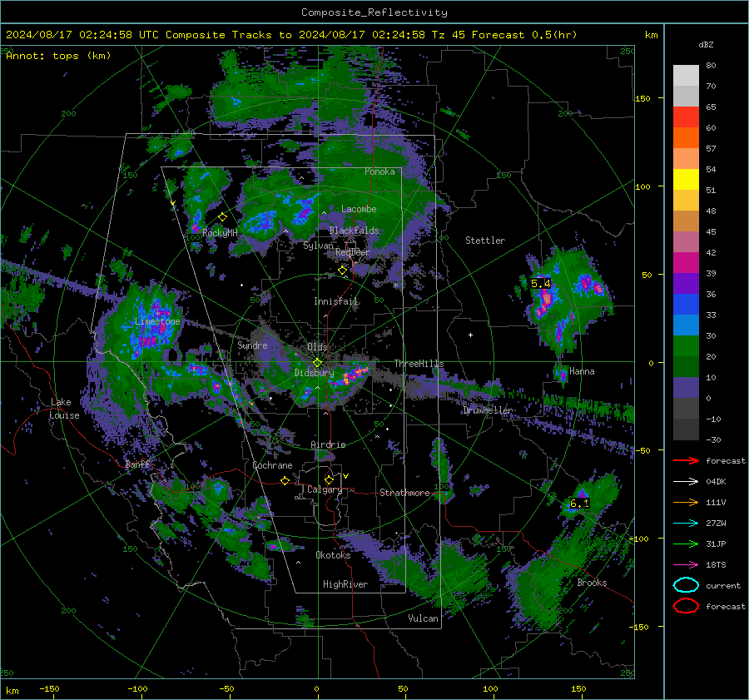This screenshot has height=700, width=749.
Task: Click the purple swatch beside 39 dBZ
Action: 686,284
